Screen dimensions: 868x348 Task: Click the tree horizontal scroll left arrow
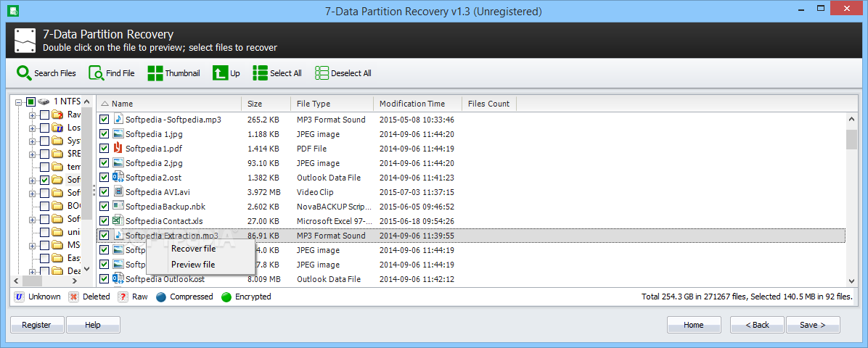pos(16,281)
